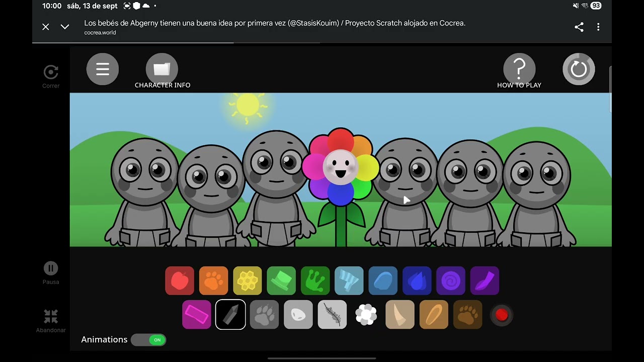Pick the brown bear paw icon
644x362 pixels.
point(468,315)
